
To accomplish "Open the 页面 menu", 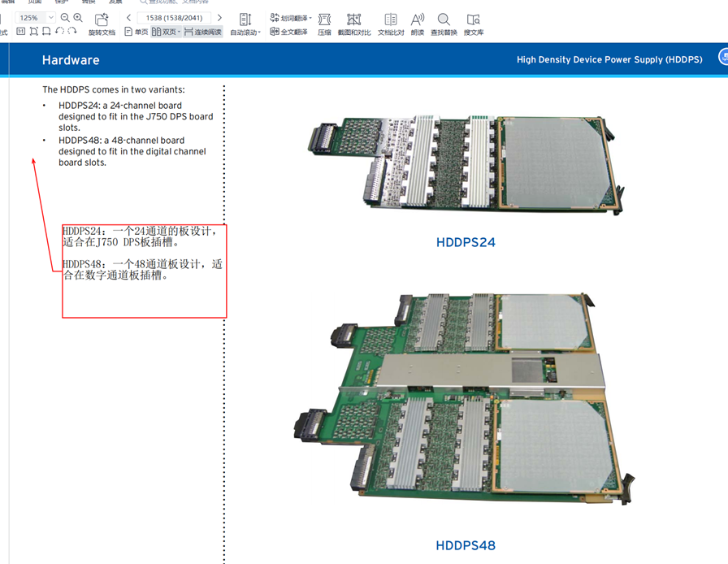I will pos(36,2).
